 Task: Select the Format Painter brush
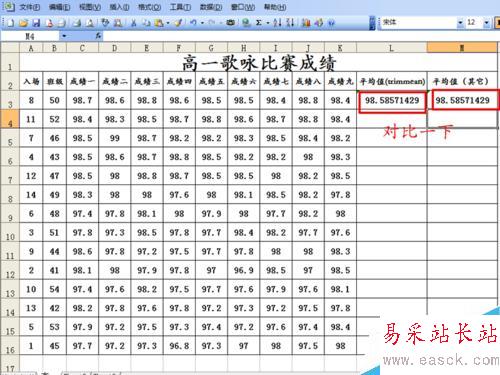(x=179, y=23)
